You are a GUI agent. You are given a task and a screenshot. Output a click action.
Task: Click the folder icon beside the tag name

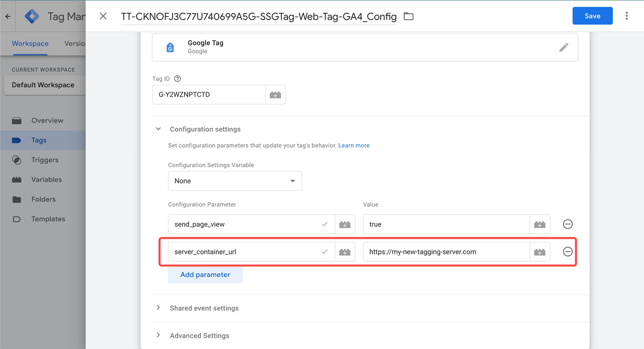click(409, 17)
